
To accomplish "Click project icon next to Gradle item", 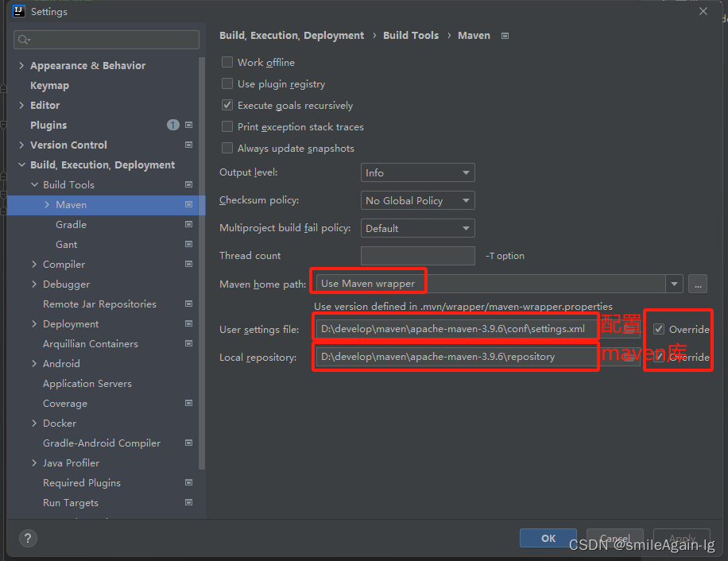I will (x=188, y=225).
